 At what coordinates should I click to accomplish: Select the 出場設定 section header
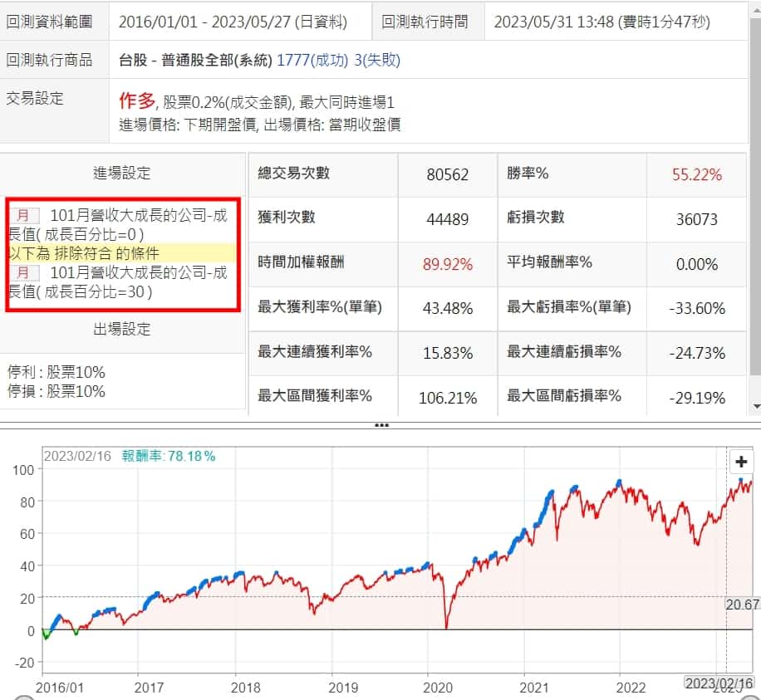tap(122, 329)
